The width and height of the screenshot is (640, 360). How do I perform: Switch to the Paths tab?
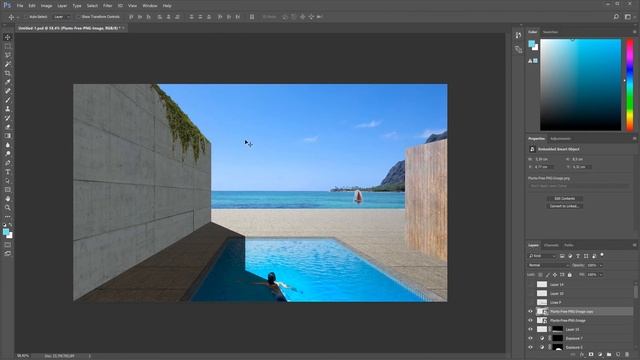(x=569, y=245)
